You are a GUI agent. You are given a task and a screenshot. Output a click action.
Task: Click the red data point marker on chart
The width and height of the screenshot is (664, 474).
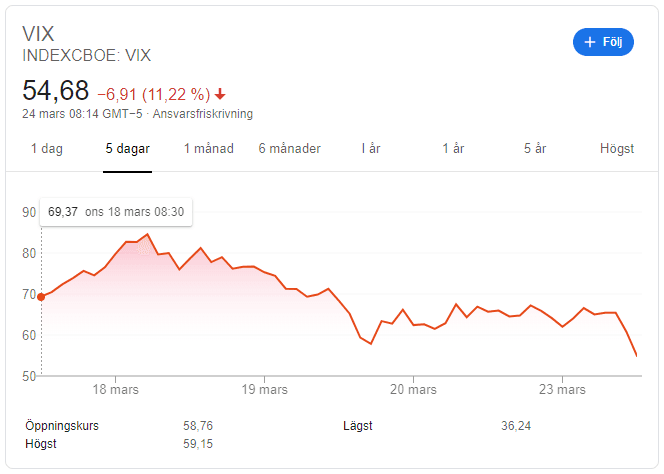pos(41,296)
